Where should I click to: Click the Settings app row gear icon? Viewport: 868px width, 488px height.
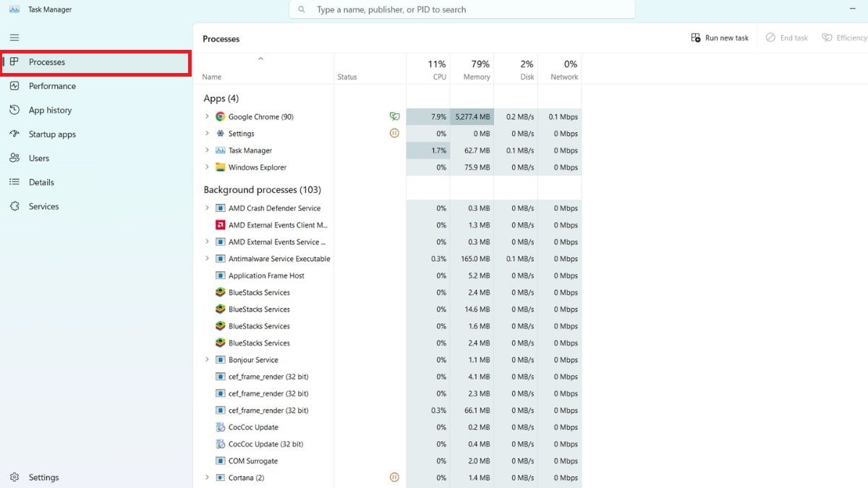(x=221, y=133)
